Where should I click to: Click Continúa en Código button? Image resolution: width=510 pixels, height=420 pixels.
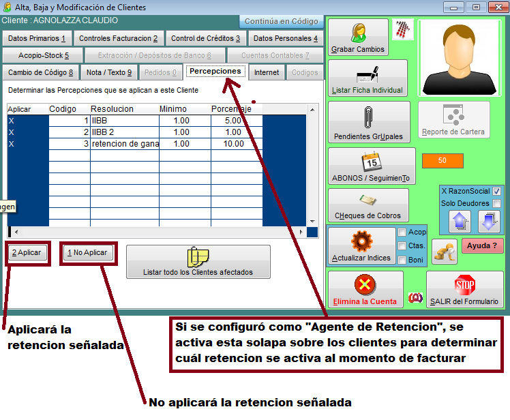click(x=282, y=21)
